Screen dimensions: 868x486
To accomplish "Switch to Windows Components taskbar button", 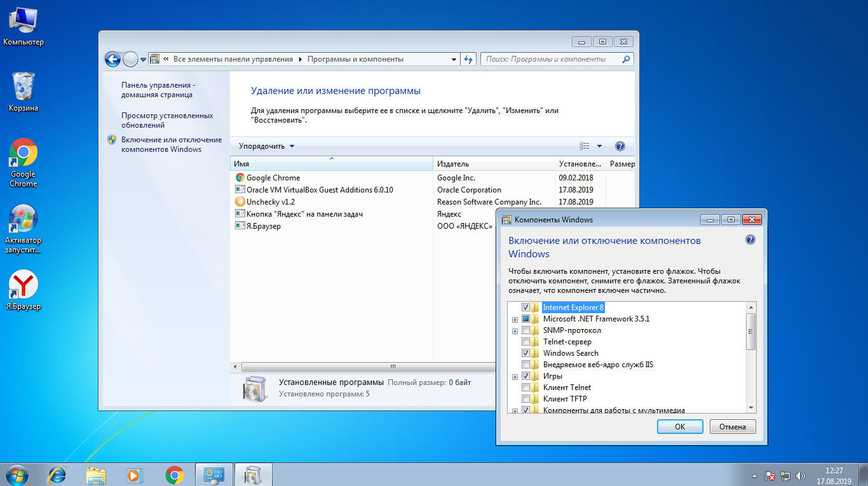I will [253, 475].
